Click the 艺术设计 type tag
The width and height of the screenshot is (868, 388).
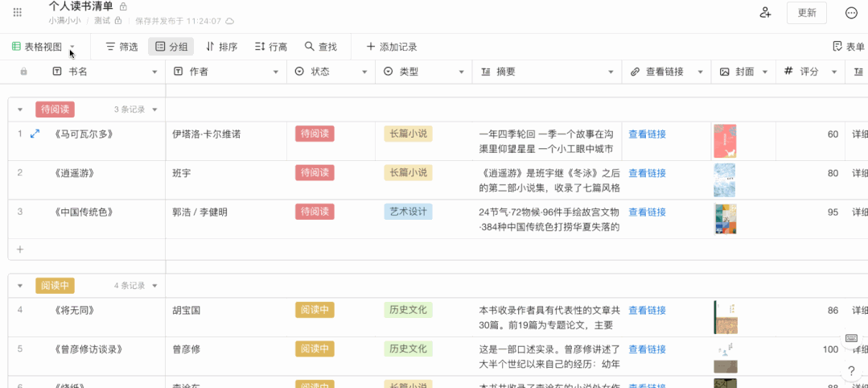(408, 212)
